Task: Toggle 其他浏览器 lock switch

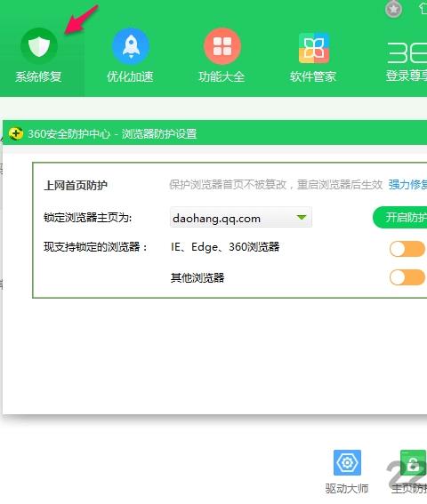Action: 407,277
